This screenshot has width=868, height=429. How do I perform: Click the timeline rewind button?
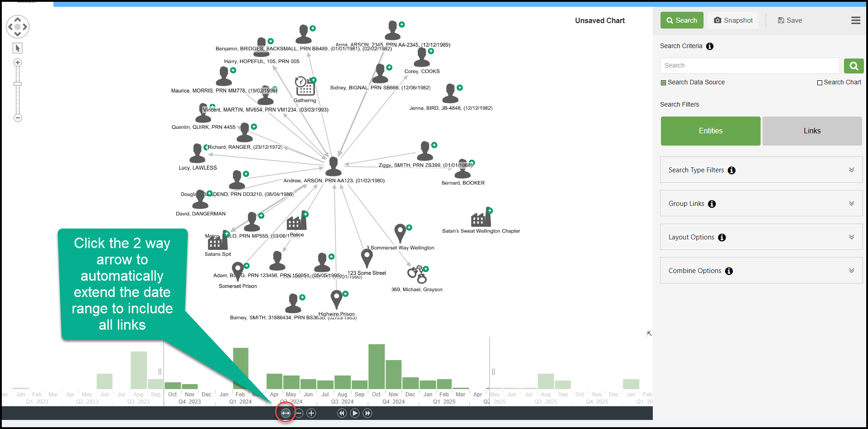point(342,413)
